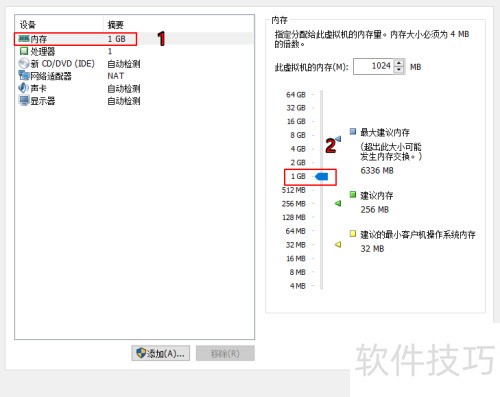Click the NAT summary value

[x=116, y=76]
